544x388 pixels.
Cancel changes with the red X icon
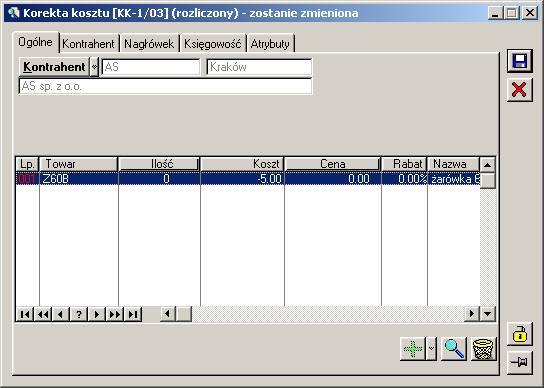point(519,90)
